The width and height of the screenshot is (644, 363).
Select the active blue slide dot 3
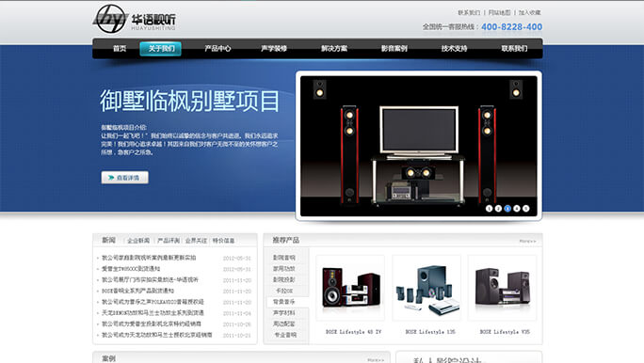tap(507, 209)
